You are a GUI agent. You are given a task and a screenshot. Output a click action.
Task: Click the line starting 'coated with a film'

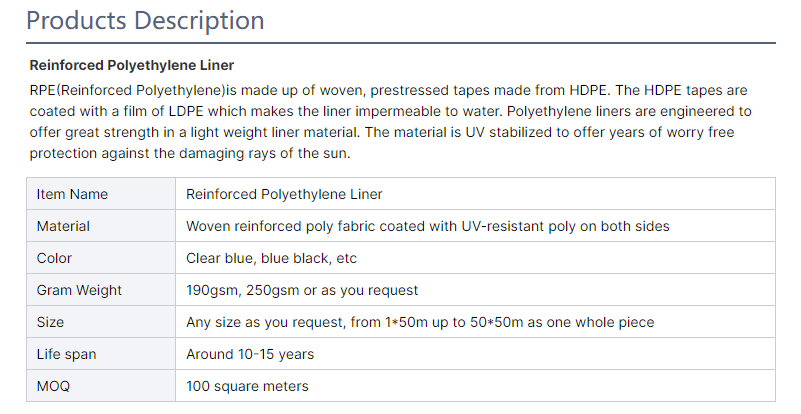click(390, 111)
